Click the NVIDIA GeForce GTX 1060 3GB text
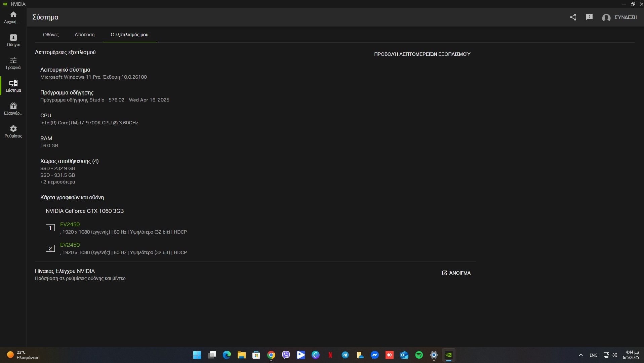The image size is (644, 363). point(85,211)
